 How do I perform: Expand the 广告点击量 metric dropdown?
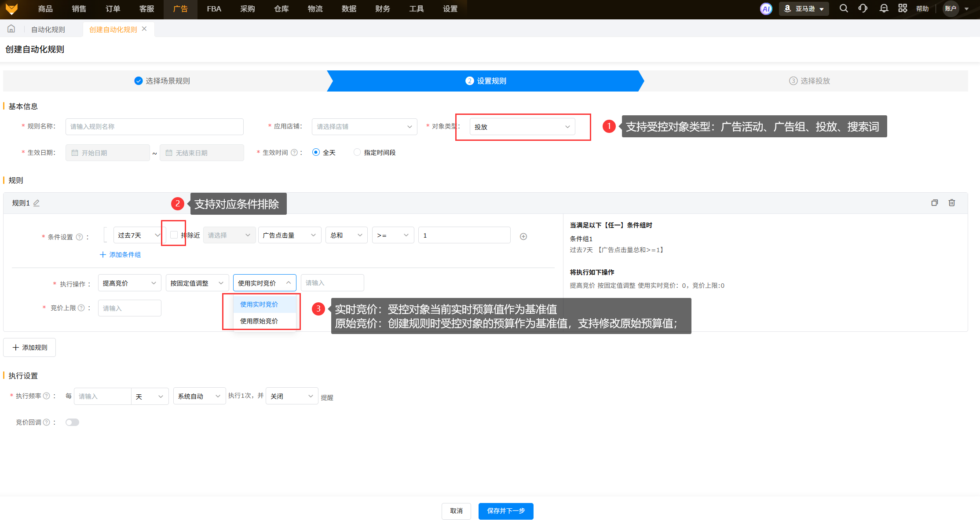point(289,235)
